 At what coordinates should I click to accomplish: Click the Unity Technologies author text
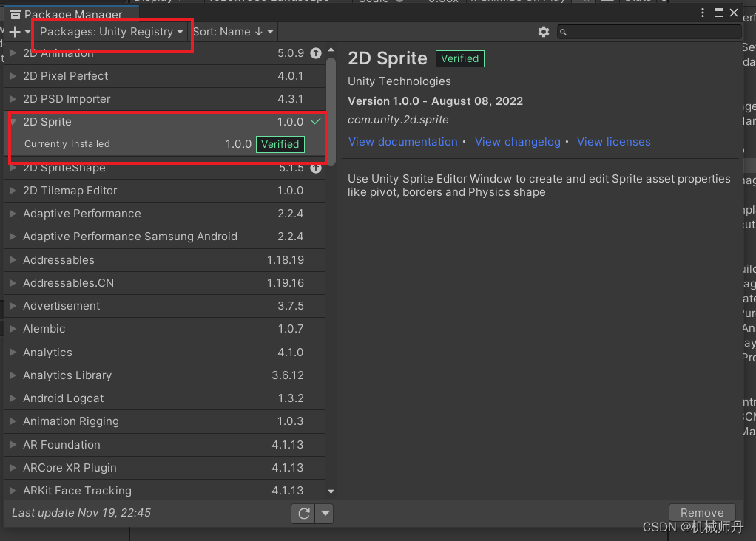399,81
